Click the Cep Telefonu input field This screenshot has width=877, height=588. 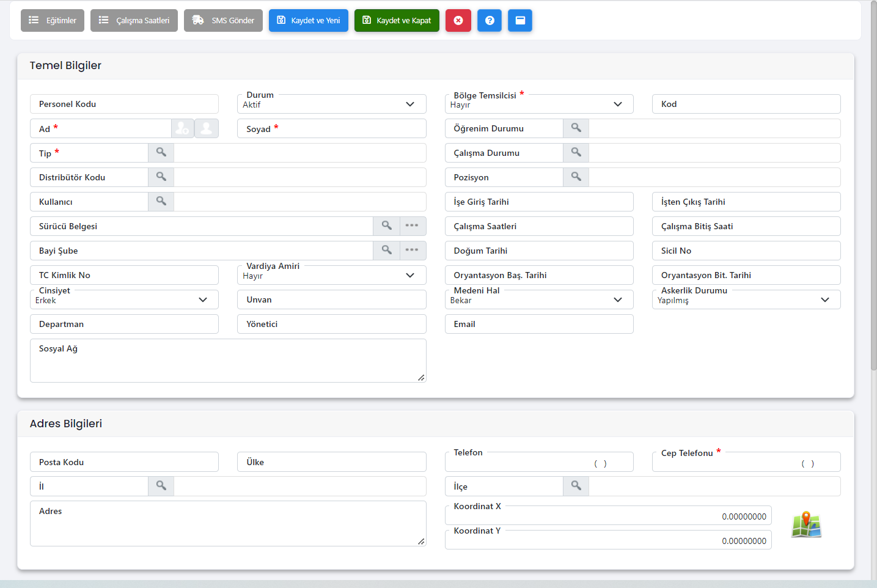point(746,462)
